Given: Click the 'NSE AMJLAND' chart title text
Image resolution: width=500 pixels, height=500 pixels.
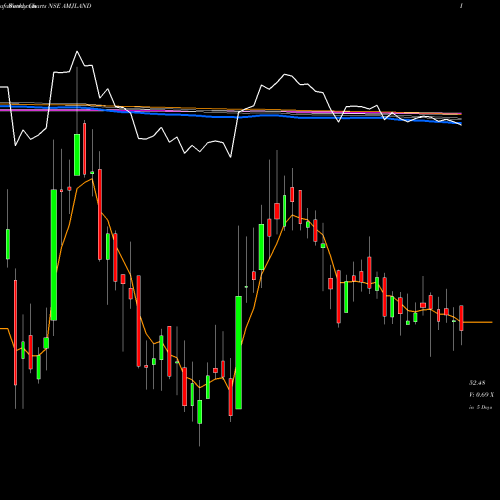Looking at the screenshot, I should tap(70, 6).
